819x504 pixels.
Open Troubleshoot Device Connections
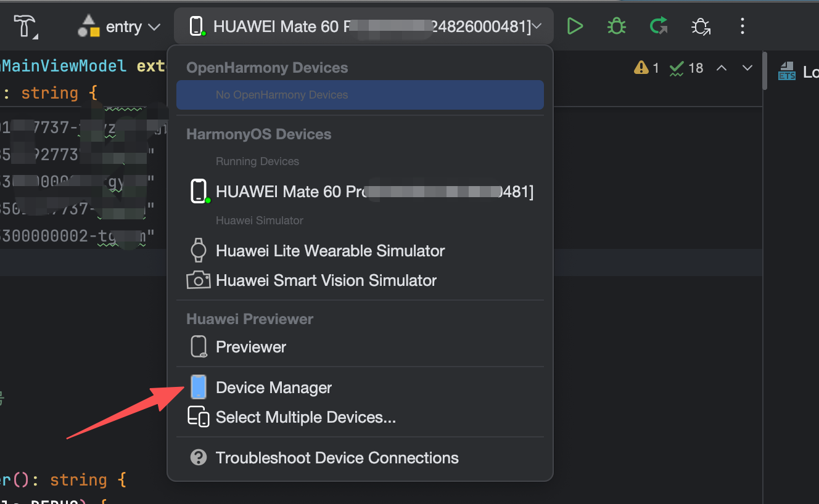tap(337, 458)
